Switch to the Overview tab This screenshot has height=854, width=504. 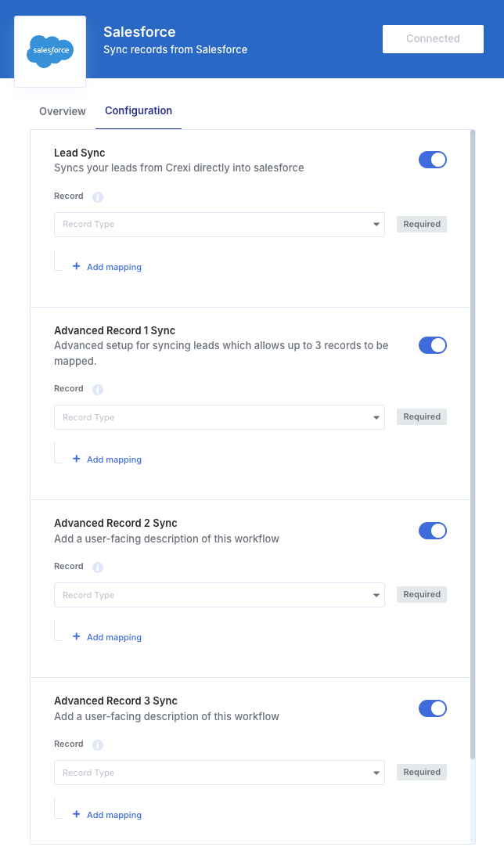(x=63, y=111)
